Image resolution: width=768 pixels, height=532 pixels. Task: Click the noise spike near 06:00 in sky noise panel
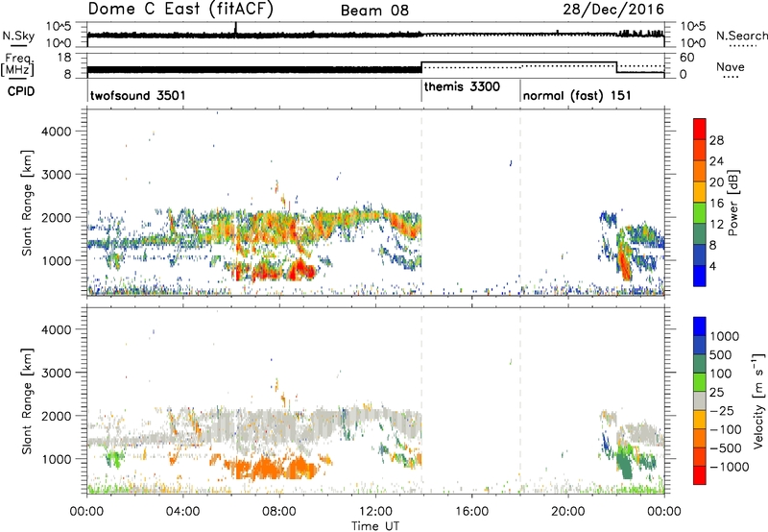(235, 30)
